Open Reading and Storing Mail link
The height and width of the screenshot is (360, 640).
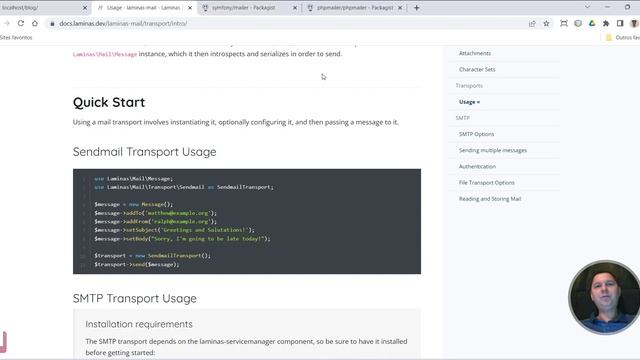tap(490, 199)
